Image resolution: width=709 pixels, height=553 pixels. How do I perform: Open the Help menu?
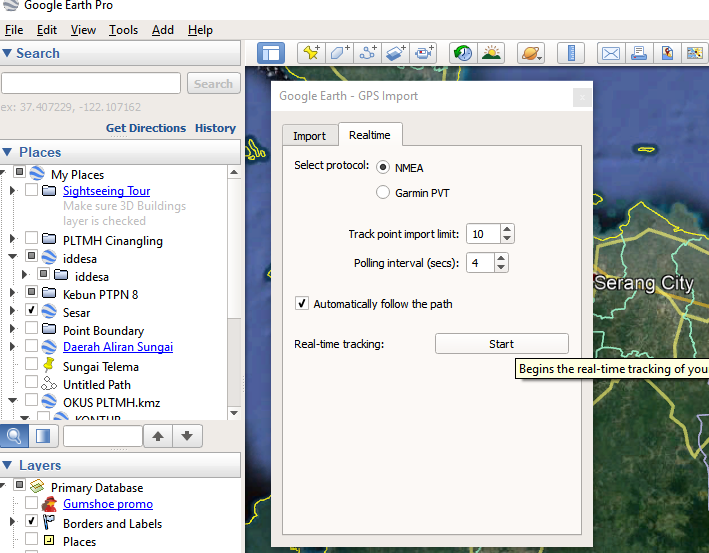pyautogui.click(x=200, y=30)
